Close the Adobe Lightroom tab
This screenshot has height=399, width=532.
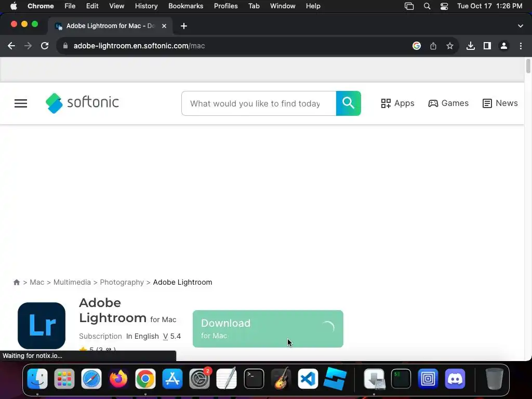[164, 26]
